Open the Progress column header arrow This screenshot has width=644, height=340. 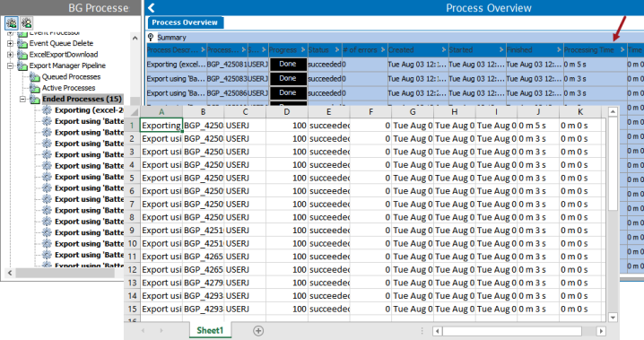303,49
